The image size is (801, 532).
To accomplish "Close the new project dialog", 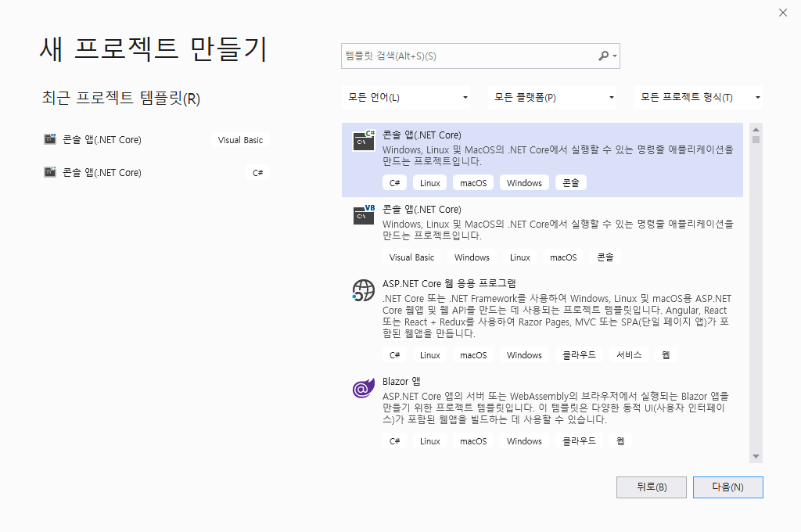I will (x=782, y=13).
